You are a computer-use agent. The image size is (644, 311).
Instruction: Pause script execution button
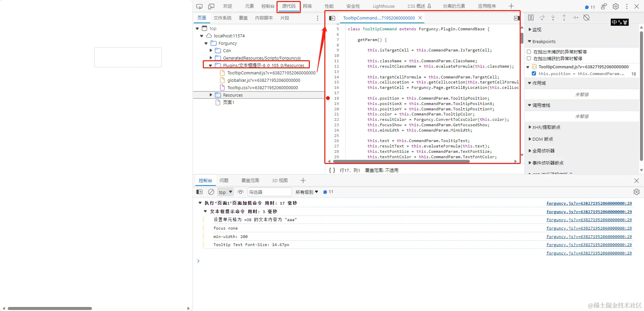pyautogui.click(x=531, y=18)
